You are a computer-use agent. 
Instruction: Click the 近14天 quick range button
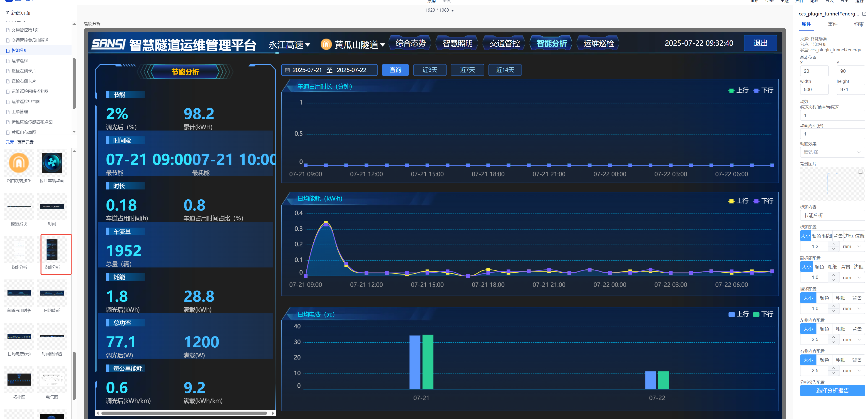tap(505, 70)
